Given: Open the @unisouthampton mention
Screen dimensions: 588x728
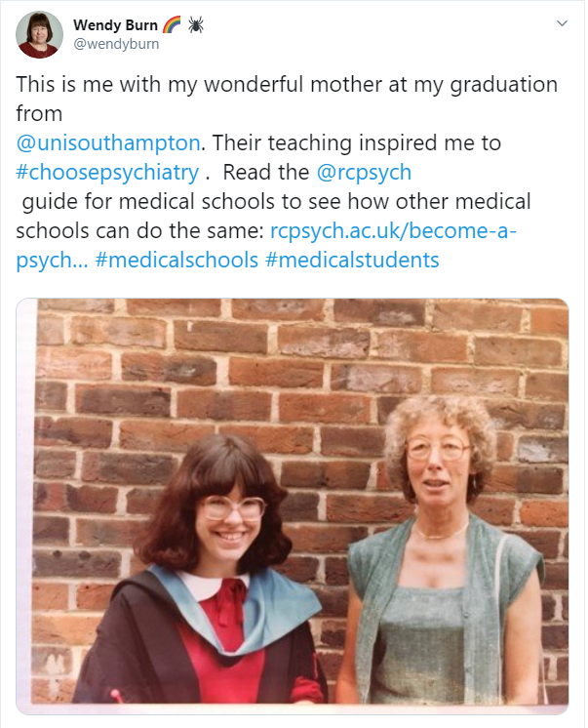Looking at the screenshot, I should coord(108,142).
